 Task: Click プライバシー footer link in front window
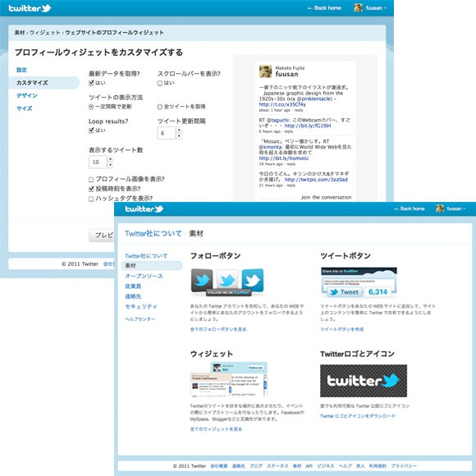(x=404, y=465)
